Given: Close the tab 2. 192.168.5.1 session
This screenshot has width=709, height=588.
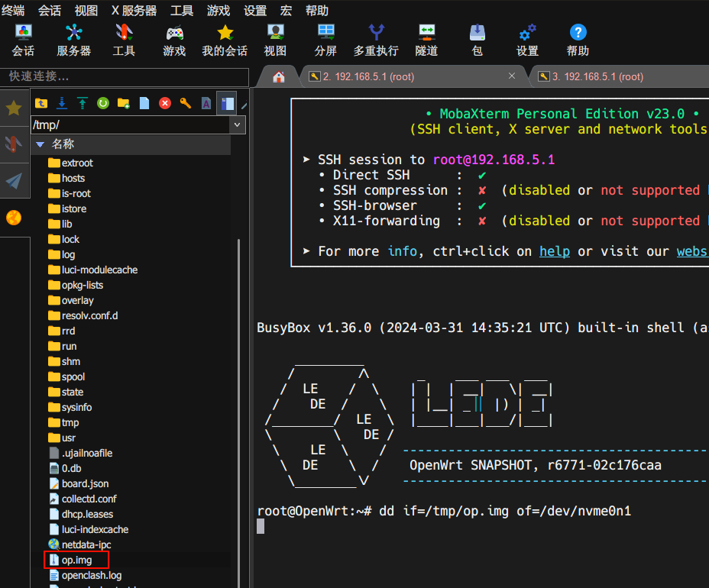Looking at the screenshot, I should coord(512,76).
